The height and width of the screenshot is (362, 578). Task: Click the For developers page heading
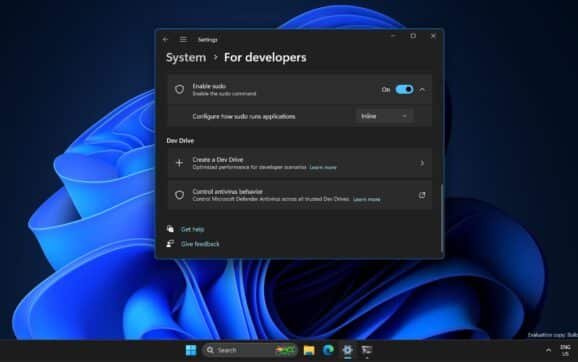click(x=265, y=58)
